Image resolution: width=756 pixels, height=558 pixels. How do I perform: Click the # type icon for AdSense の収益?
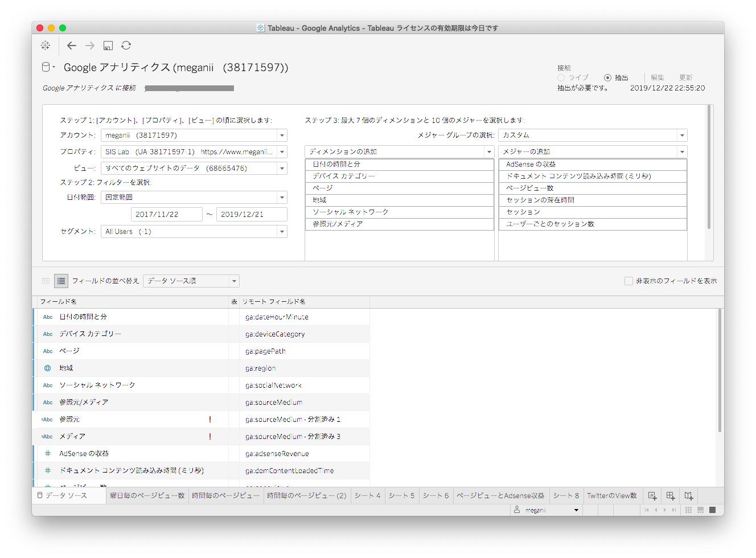click(x=48, y=454)
